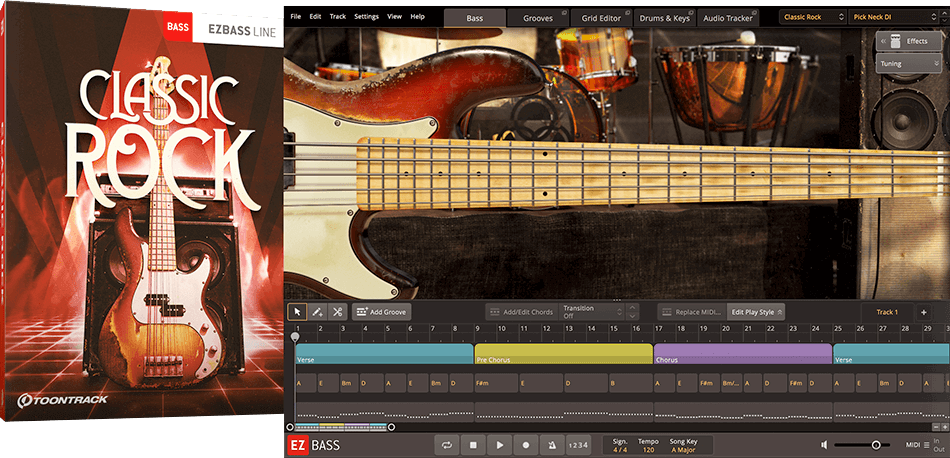Open the MIDI settings menu icon
The image size is (950, 458).
pos(927,444)
